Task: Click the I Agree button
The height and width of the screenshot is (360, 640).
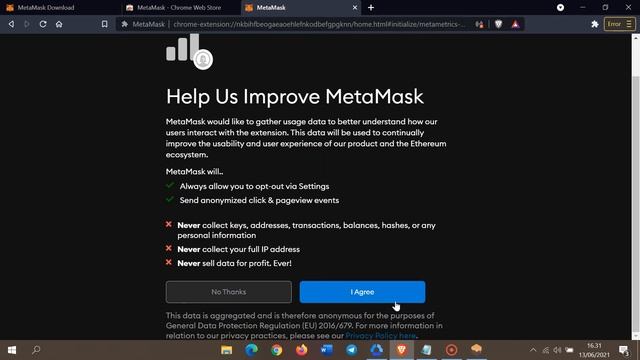Action: click(x=362, y=292)
